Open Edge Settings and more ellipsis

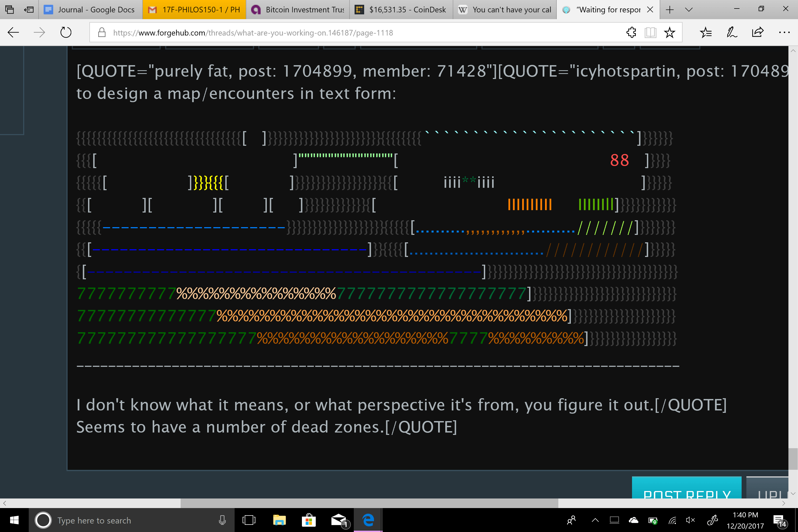point(784,32)
